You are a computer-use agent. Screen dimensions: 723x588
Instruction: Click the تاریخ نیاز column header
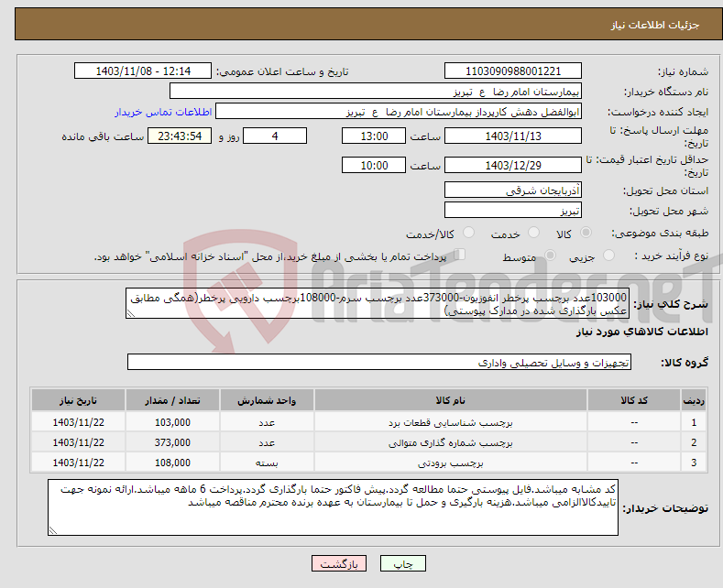78,400
